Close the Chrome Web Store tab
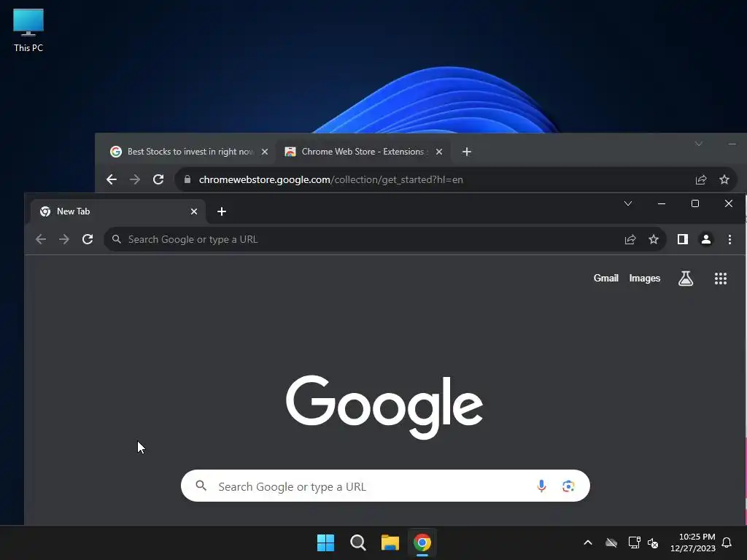The width and height of the screenshot is (747, 560). click(439, 152)
